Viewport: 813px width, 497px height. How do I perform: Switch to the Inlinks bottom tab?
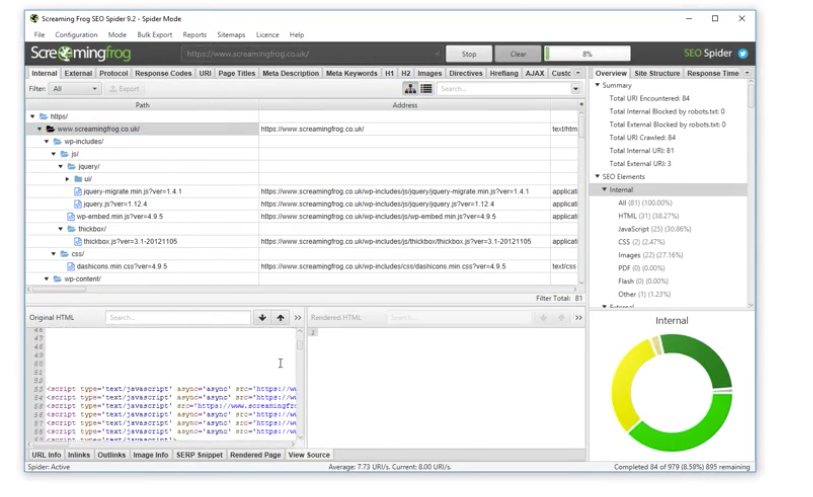click(79, 455)
